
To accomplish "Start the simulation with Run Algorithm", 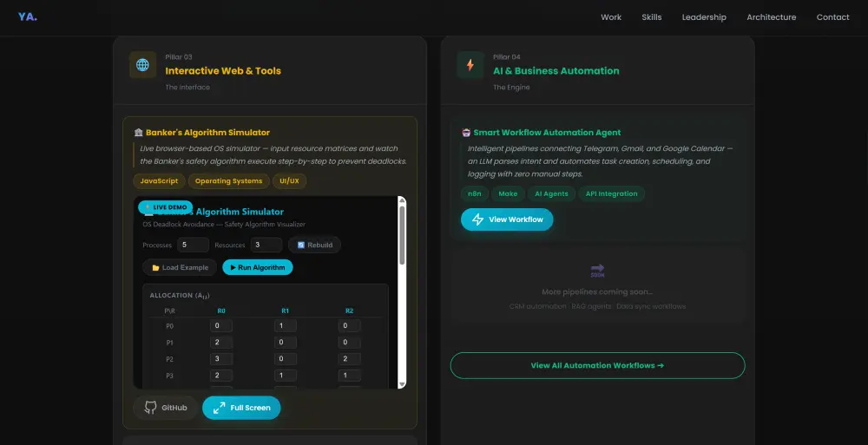I will pos(258,267).
